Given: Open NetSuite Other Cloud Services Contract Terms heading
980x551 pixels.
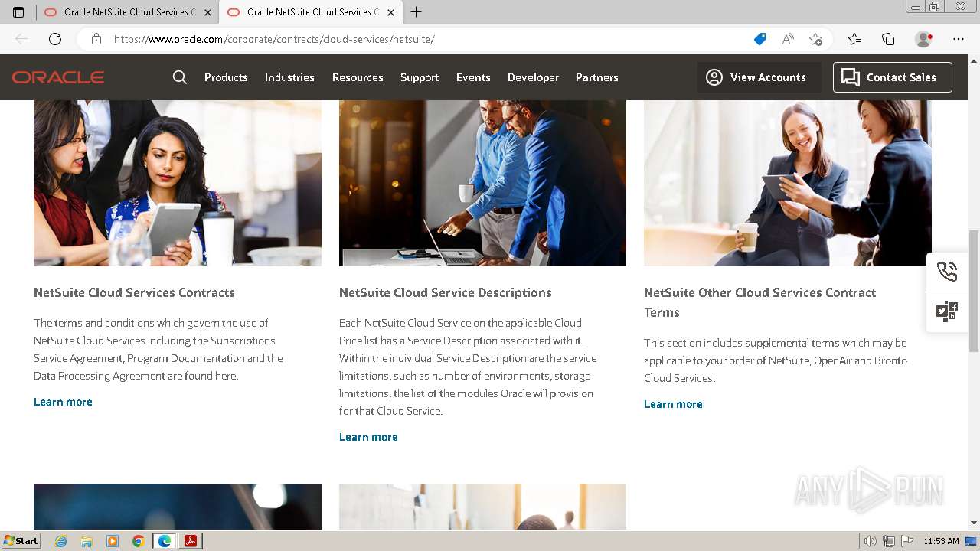Looking at the screenshot, I should click(759, 302).
